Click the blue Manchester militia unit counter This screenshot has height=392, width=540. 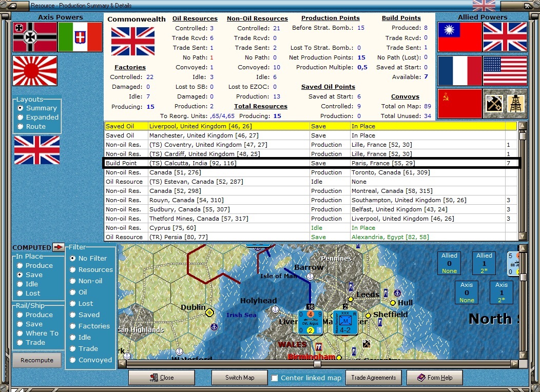(x=345, y=322)
